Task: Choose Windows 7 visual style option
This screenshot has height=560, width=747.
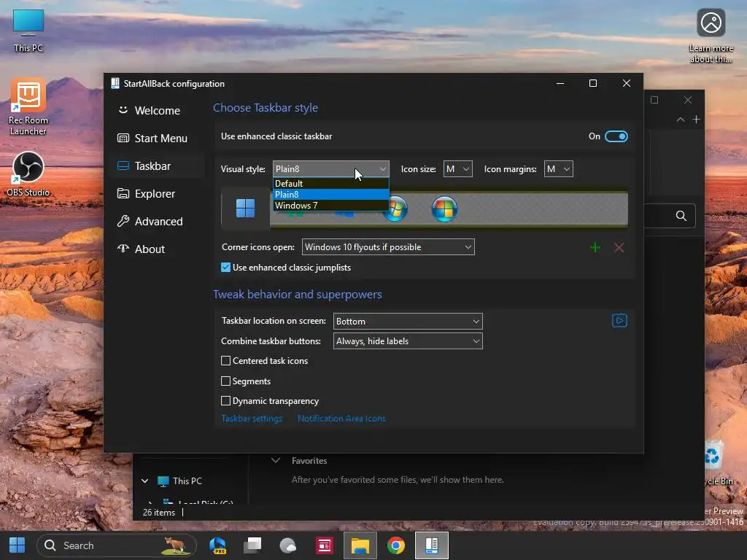Action: tap(330, 205)
